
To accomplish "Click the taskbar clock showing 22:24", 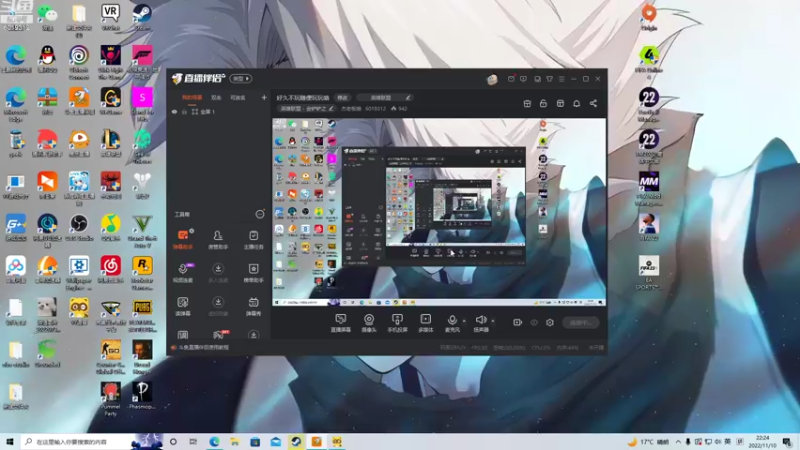I will click(x=762, y=442).
